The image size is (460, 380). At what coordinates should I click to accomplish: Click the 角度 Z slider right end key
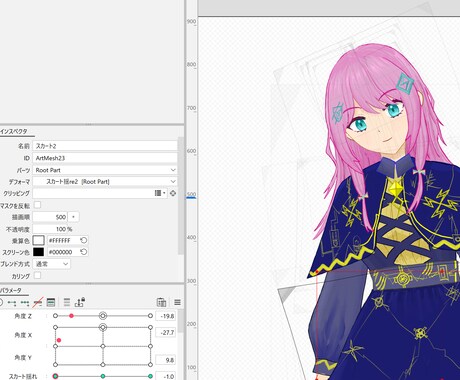click(x=150, y=316)
